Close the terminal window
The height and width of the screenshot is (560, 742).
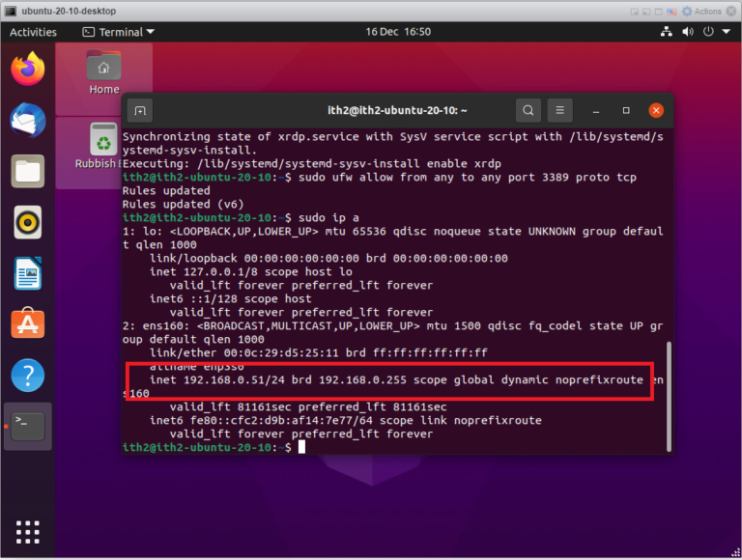coord(656,111)
